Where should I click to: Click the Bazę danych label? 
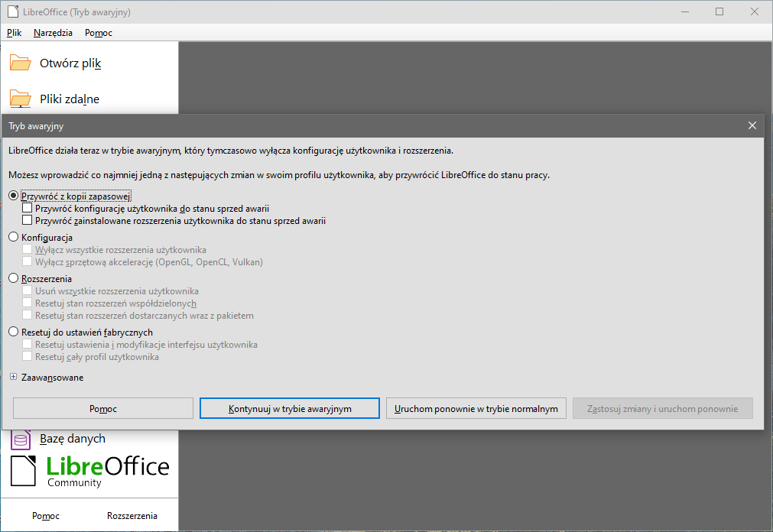[73, 438]
